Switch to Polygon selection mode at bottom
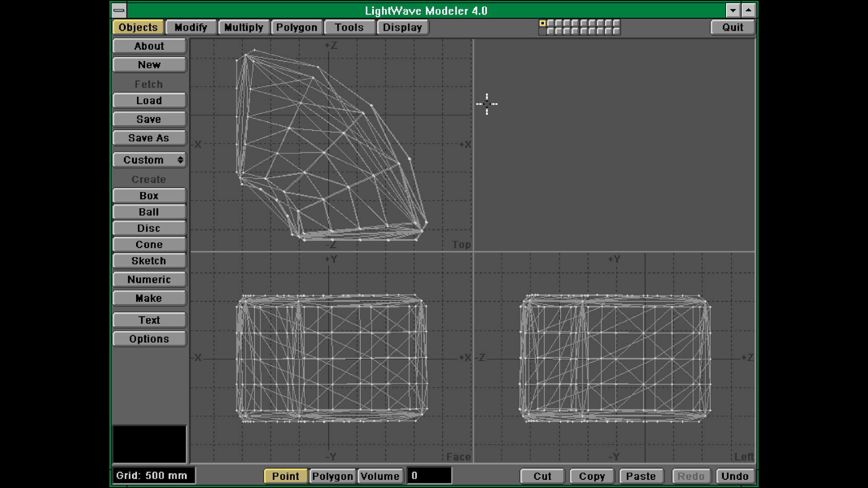The width and height of the screenshot is (868, 488). coord(332,476)
